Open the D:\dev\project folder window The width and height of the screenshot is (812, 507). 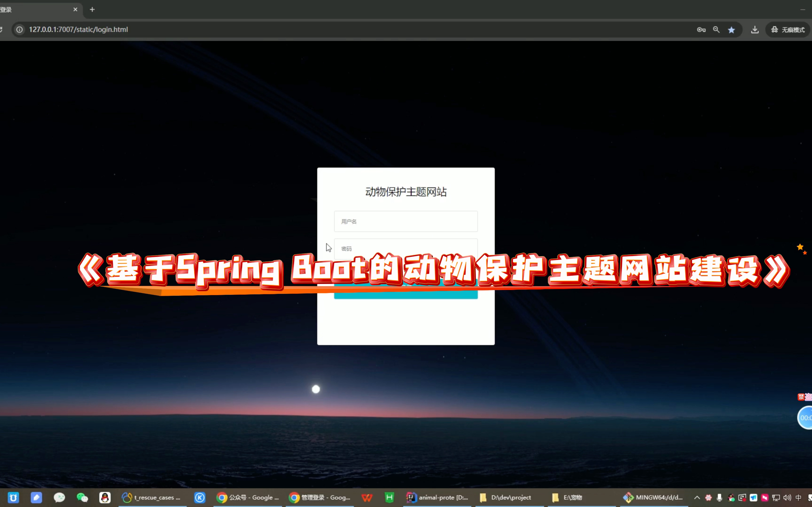(x=510, y=498)
